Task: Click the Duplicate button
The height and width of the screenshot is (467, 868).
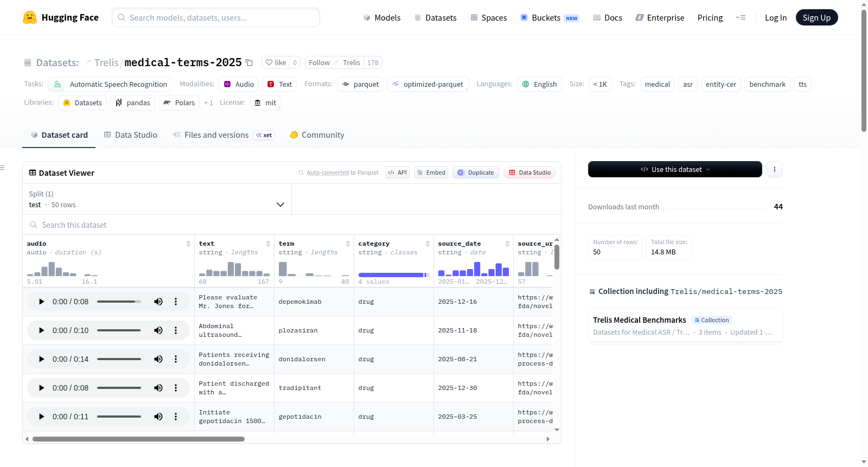Action: (x=476, y=172)
